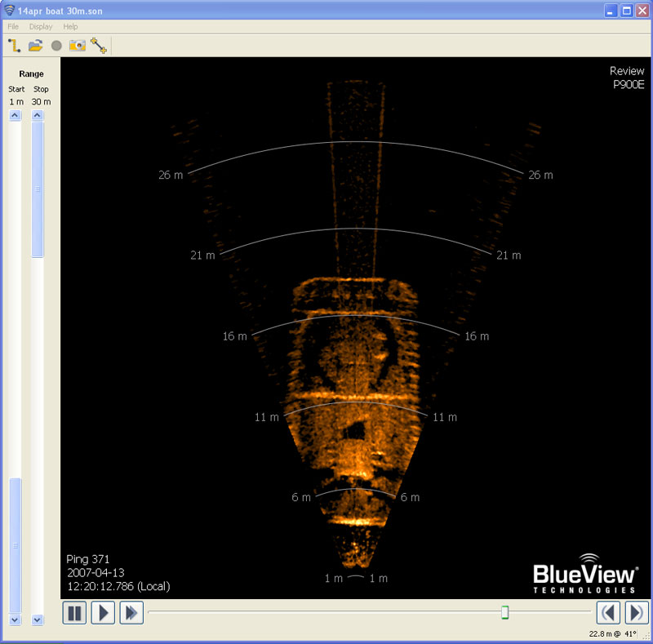Image resolution: width=653 pixels, height=644 pixels.
Task: Click the gray record button
Action: pos(56,46)
